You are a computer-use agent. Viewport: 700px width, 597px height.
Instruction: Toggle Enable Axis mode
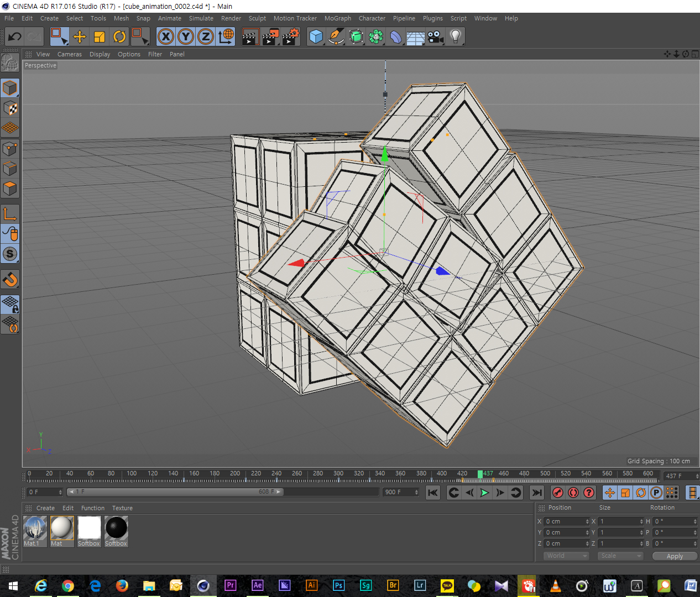[10, 214]
